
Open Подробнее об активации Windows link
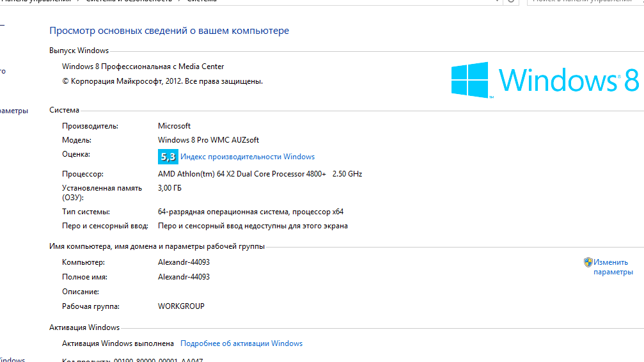pyautogui.click(x=242, y=343)
